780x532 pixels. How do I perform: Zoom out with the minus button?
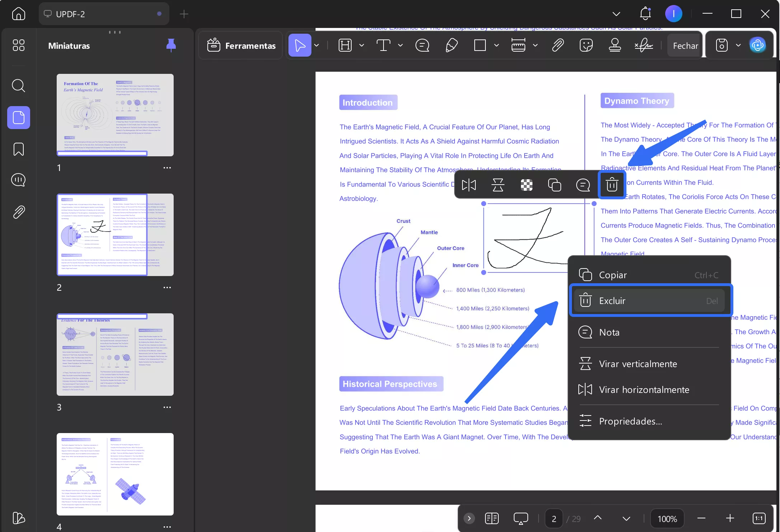pos(701,518)
